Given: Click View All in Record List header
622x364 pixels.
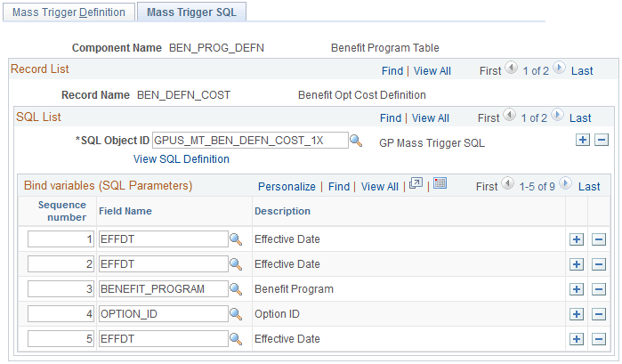Looking at the screenshot, I should pyautogui.click(x=432, y=71).
